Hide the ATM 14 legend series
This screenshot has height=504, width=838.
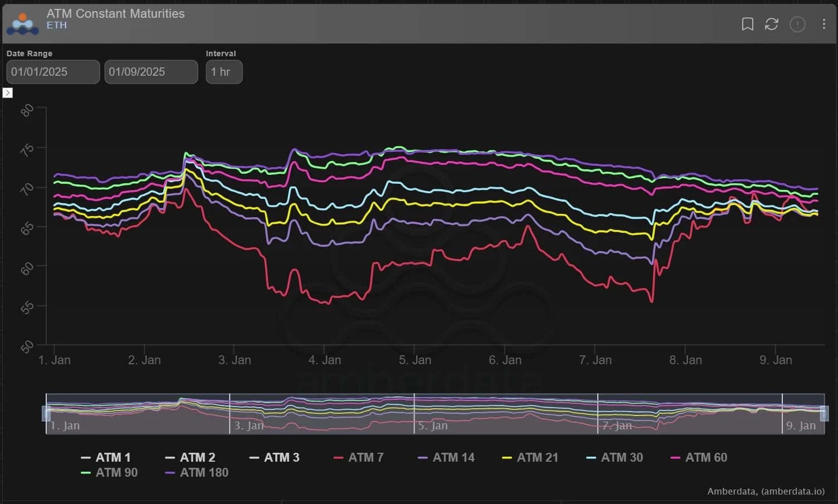click(x=446, y=457)
